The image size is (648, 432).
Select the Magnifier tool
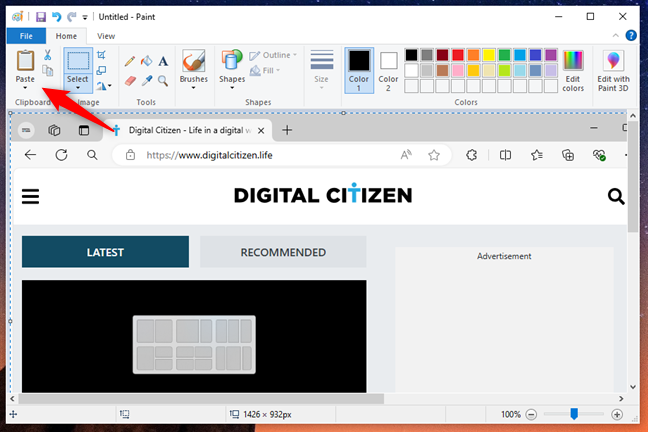tap(163, 81)
